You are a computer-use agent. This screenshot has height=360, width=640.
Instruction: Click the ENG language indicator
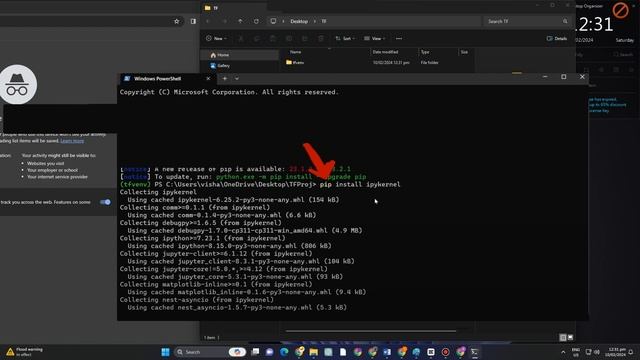[x=576, y=352]
